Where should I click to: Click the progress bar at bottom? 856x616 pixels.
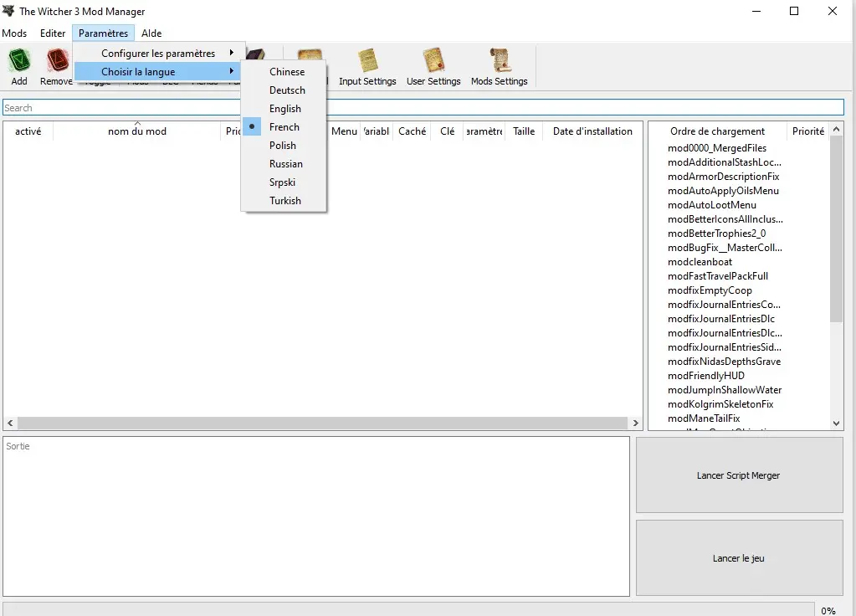(x=408, y=609)
